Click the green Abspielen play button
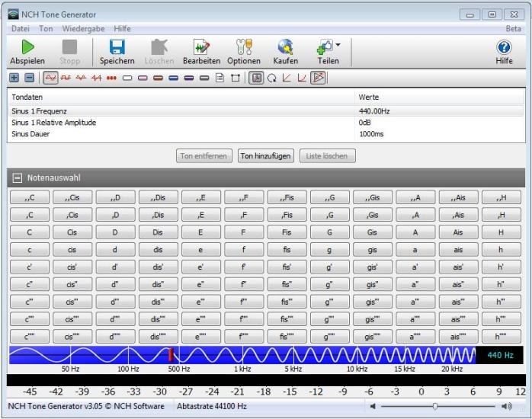The image size is (532, 419). [x=27, y=51]
